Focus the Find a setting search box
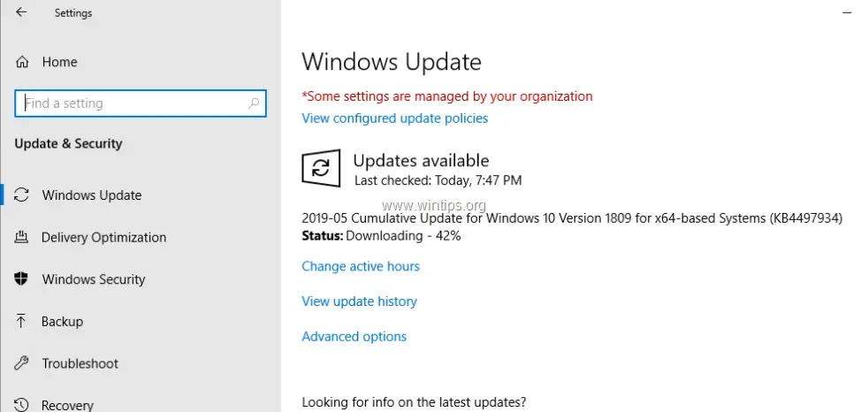 [x=141, y=103]
